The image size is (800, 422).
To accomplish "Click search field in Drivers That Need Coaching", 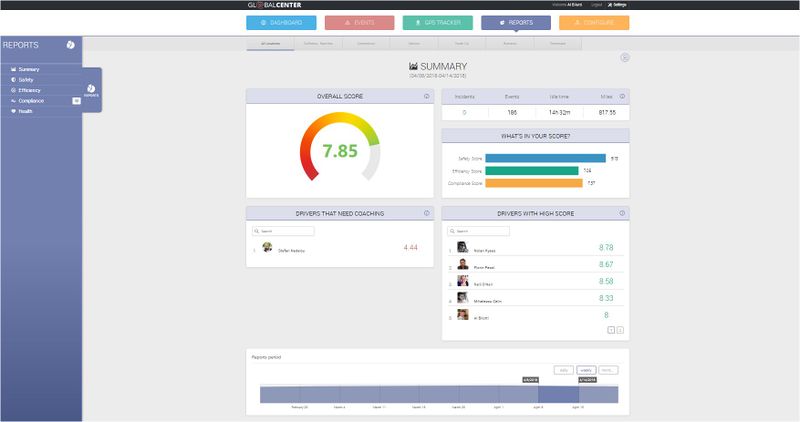I will point(285,231).
